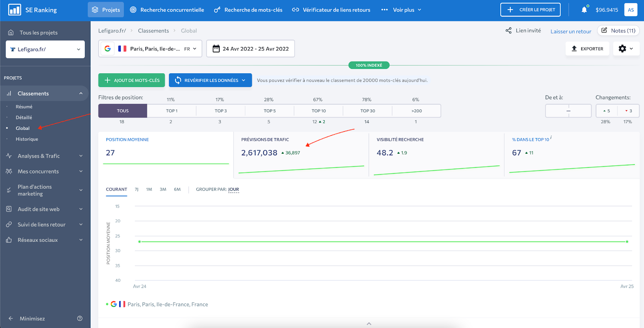Switch chart range to 6M

point(177,190)
